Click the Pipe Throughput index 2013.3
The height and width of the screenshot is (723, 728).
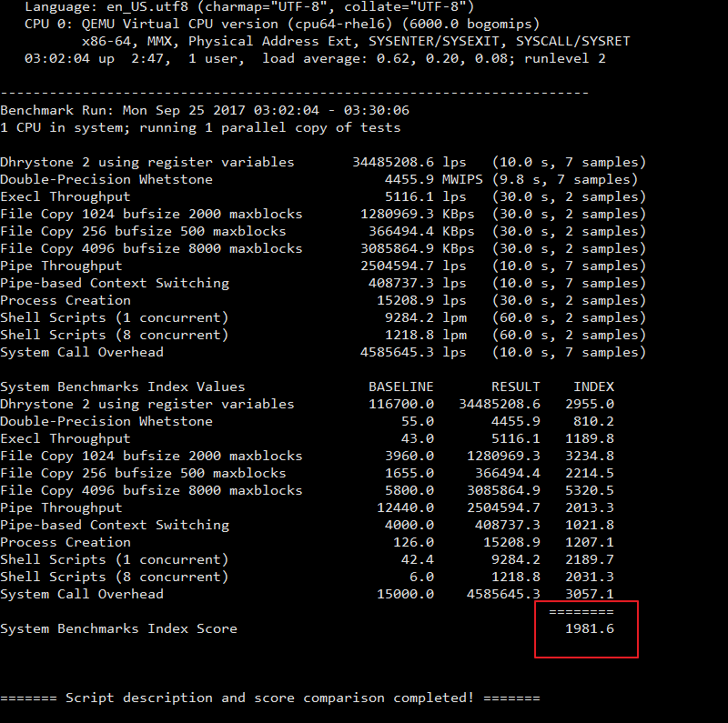[x=590, y=507]
